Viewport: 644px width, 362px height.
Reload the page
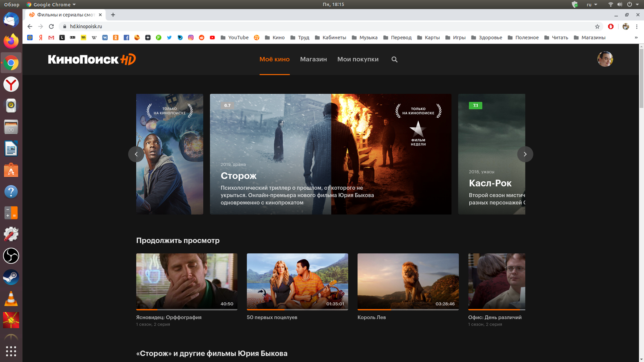click(51, 26)
